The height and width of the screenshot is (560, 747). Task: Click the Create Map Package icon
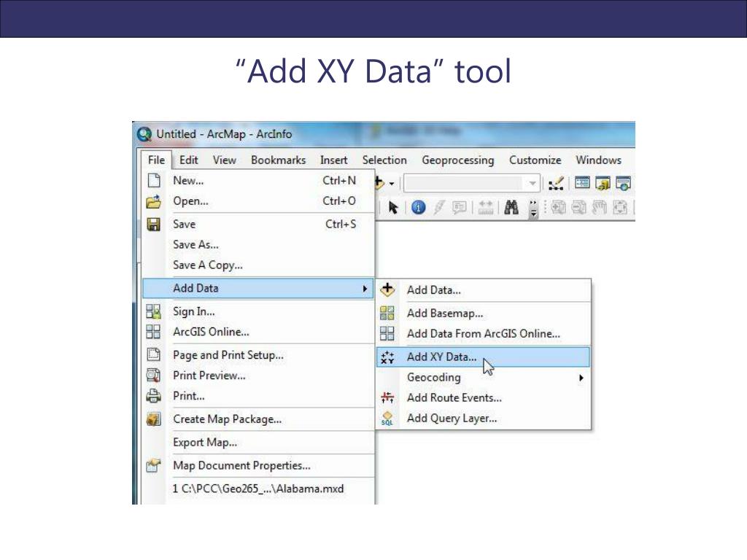coord(153,419)
